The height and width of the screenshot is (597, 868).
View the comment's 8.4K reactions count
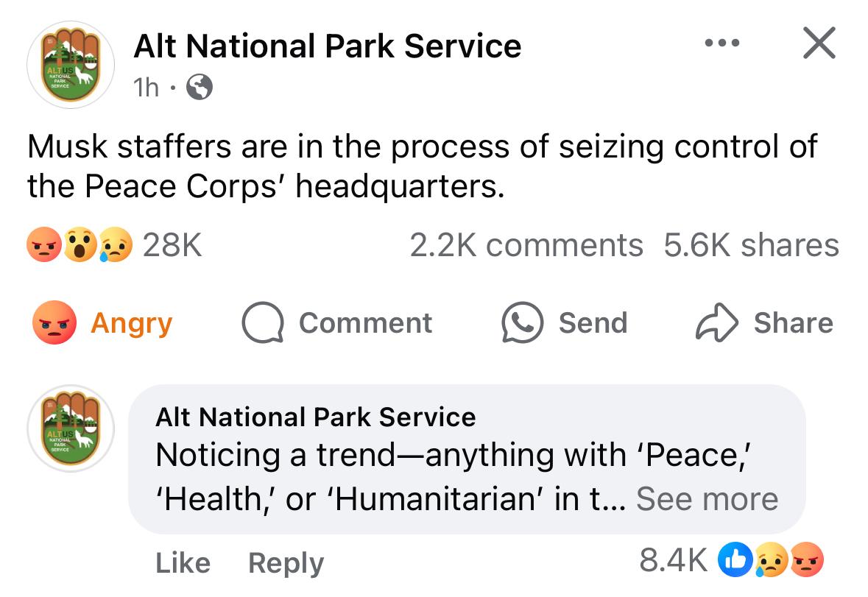point(673,562)
